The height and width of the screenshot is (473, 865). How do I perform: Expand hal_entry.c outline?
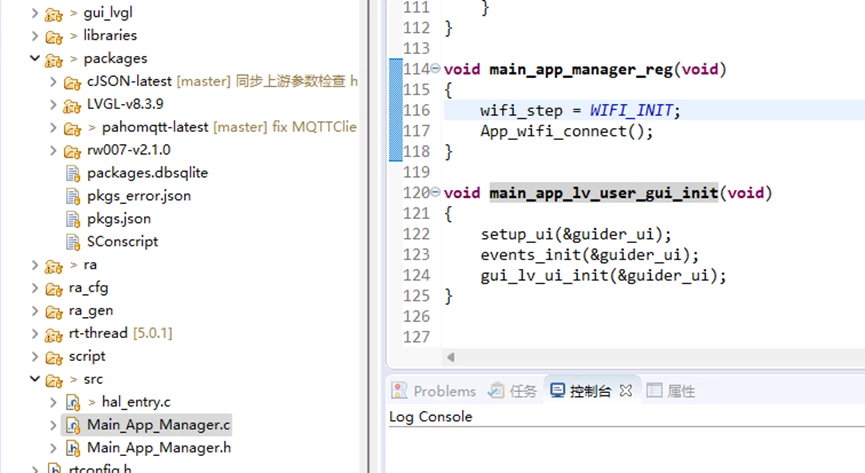[53, 402]
